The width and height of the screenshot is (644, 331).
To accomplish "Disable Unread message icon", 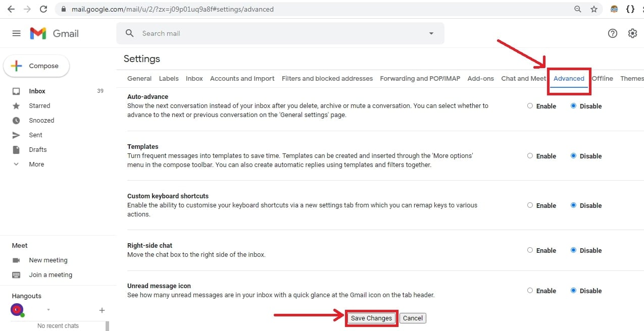I will [x=573, y=291].
